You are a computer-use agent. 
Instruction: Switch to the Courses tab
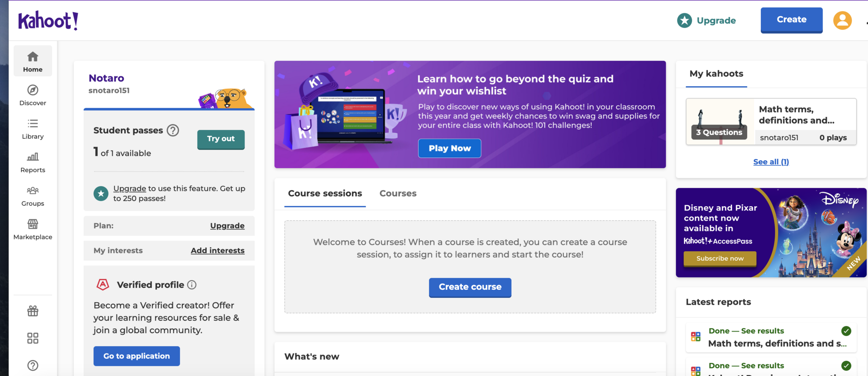tap(398, 194)
